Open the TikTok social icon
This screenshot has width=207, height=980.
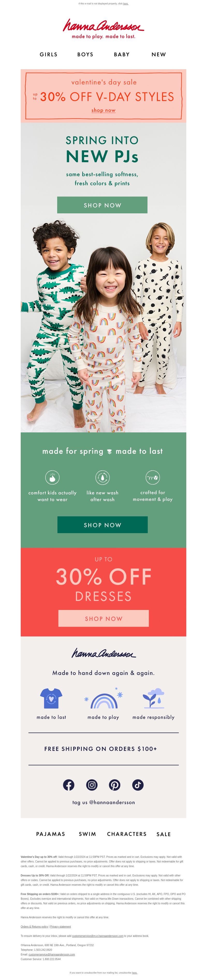(x=138, y=785)
